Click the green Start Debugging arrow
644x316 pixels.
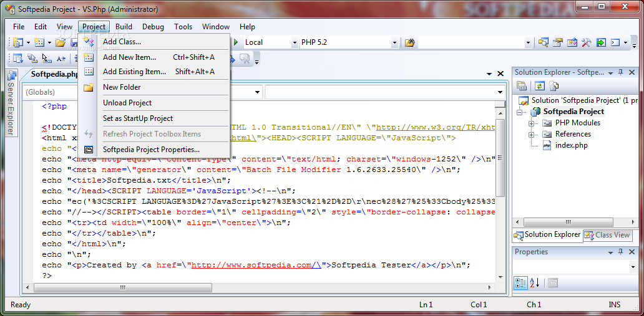click(x=236, y=42)
